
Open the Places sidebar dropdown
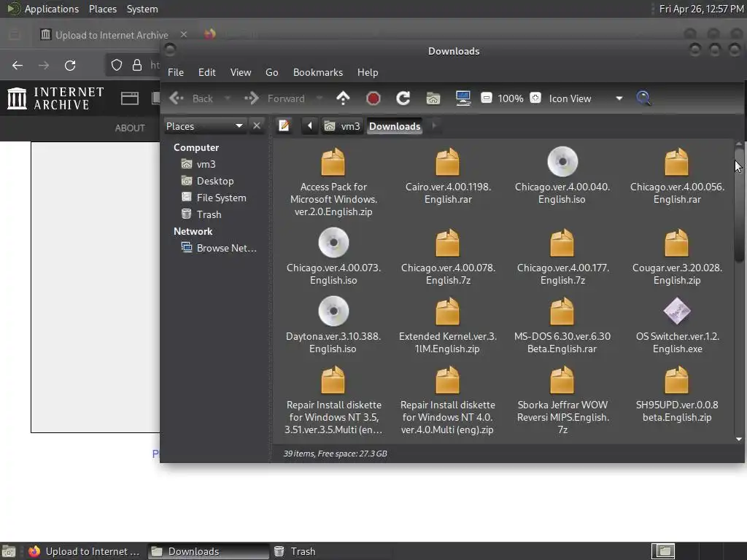tap(205, 125)
